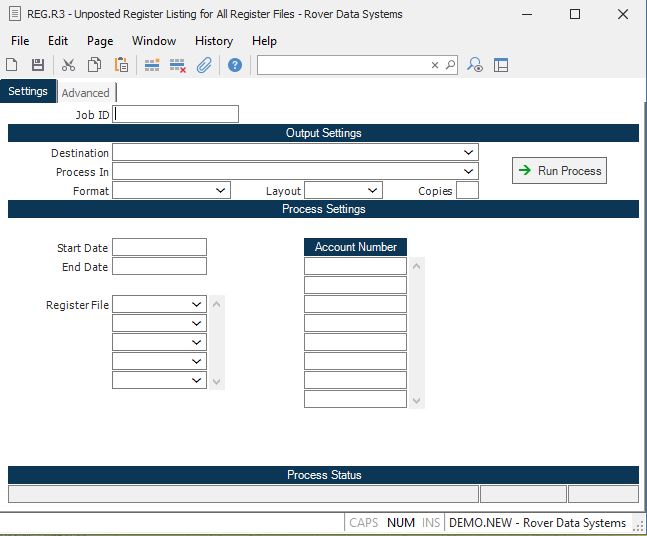Open help with the question mark icon
This screenshot has height=536, width=647.
tap(235, 65)
